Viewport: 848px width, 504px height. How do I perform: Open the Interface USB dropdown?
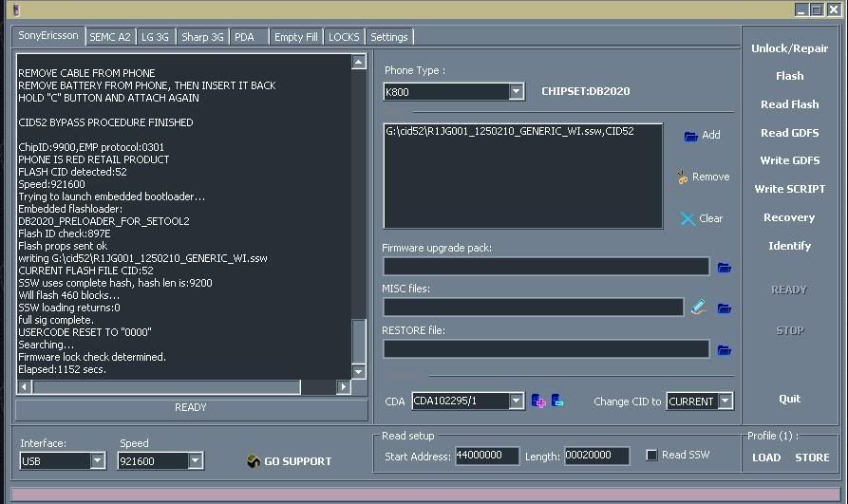pos(98,460)
